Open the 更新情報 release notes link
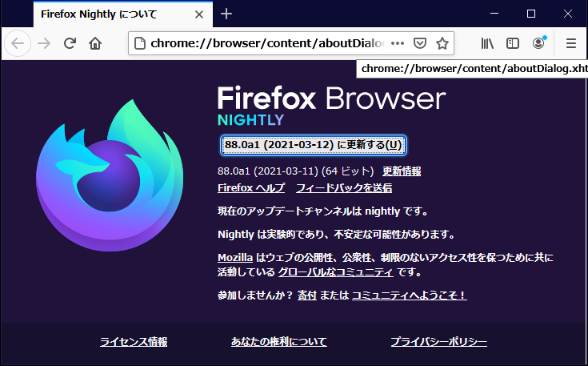This screenshot has height=366, width=588. 401,171
